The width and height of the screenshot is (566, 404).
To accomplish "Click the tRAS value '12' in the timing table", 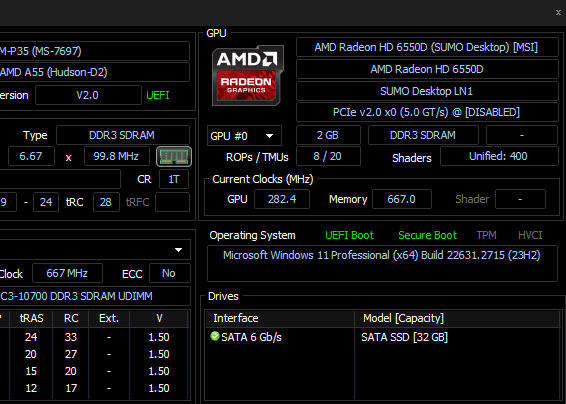I will click(x=31, y=388).
